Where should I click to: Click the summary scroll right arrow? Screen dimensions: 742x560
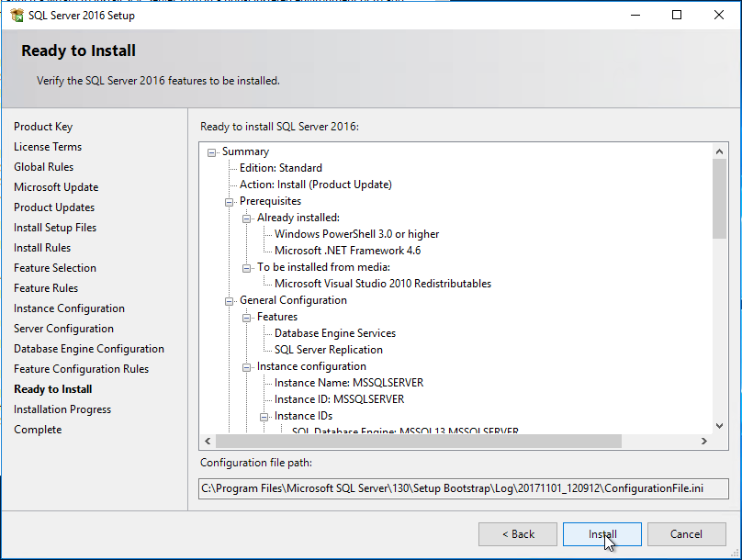click(x=704, y=442)
